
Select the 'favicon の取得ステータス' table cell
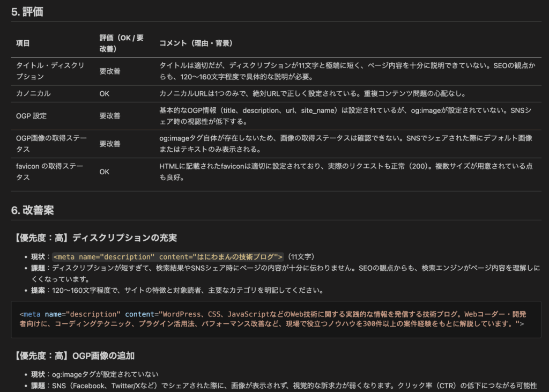(50, 172)
